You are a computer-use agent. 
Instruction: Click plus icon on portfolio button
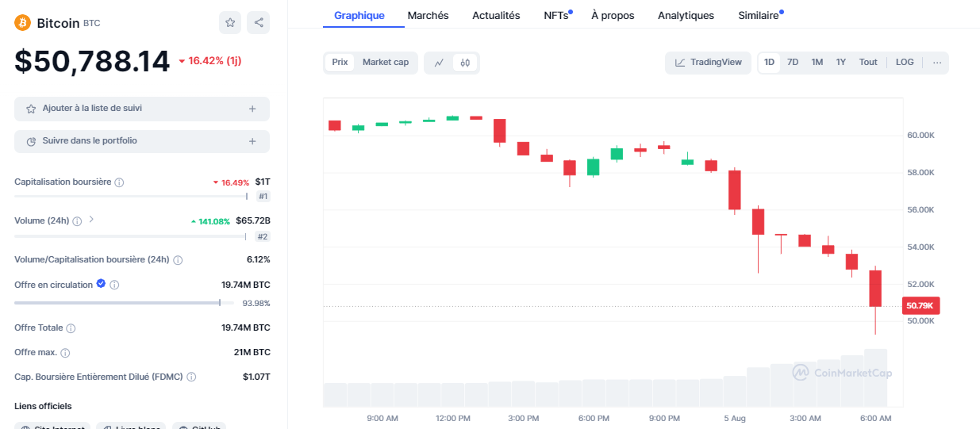252,141
